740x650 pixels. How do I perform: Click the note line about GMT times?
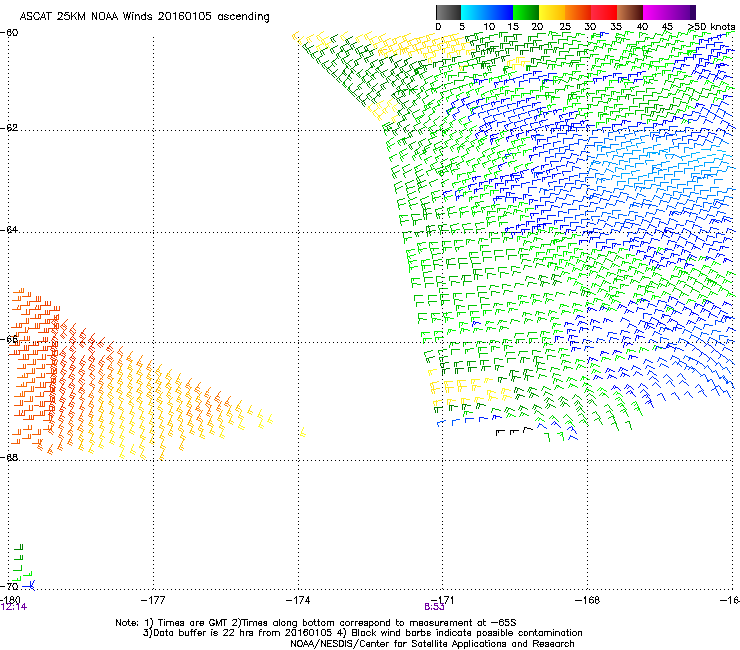316,623
